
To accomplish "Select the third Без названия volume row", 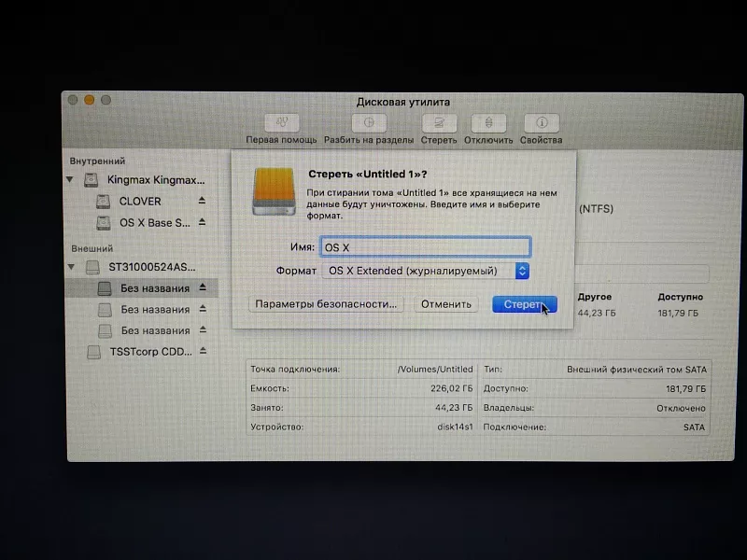I will tap(142, 330).
